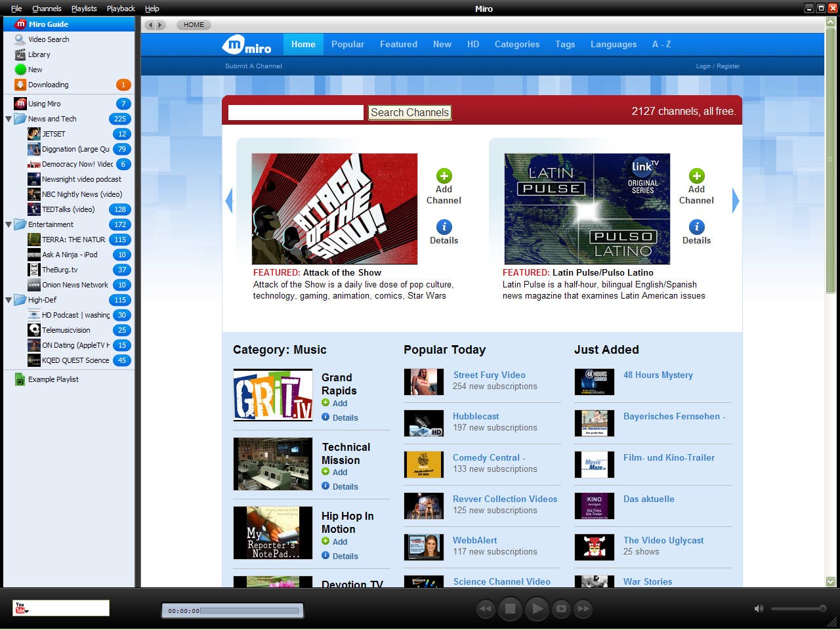Switch to the HD tab

click(x=473, y=45)
